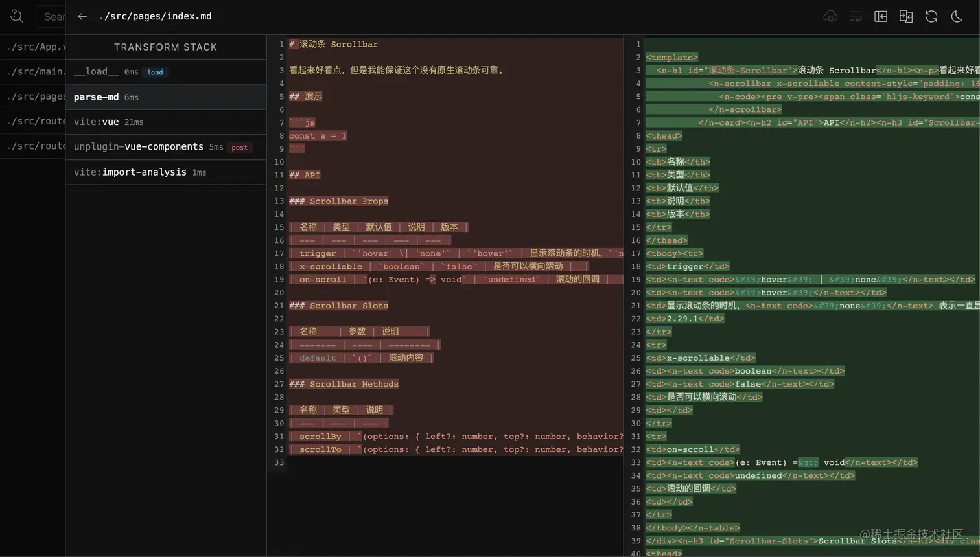Click '<td>on-scroll</td>' in right pane

[693, 449]
